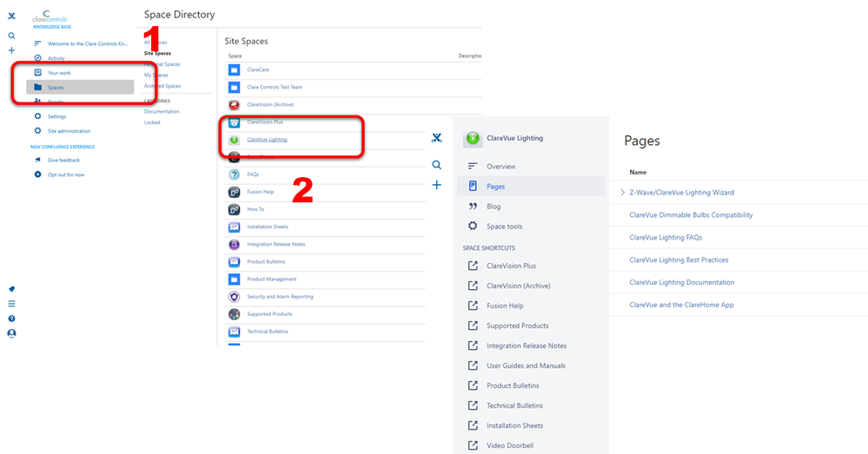Click the Confluence logo beside the ClareVue Lighting header
Image resolution: width=868 pixels, height=454 pixels.
point(437,138)
